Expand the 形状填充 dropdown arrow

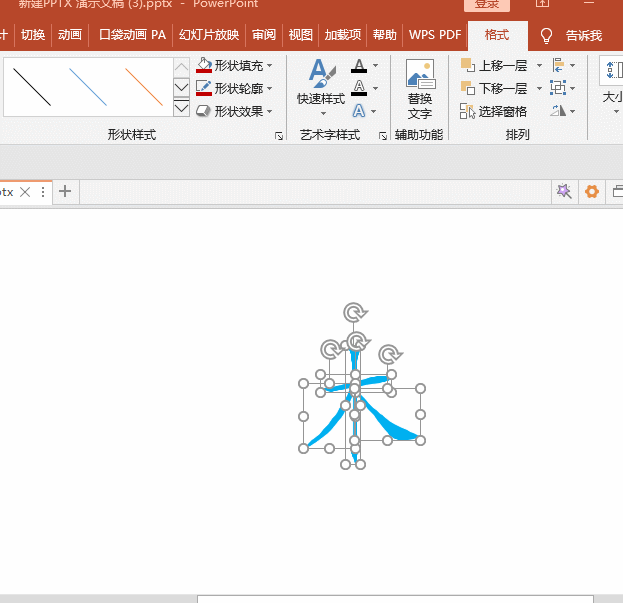click(x=270, y=65)
